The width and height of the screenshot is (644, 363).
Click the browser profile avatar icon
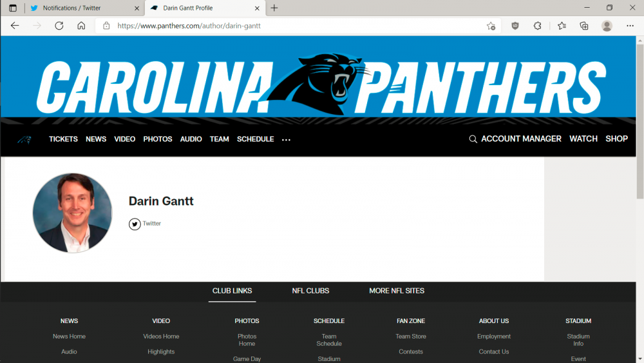point(607,26)
